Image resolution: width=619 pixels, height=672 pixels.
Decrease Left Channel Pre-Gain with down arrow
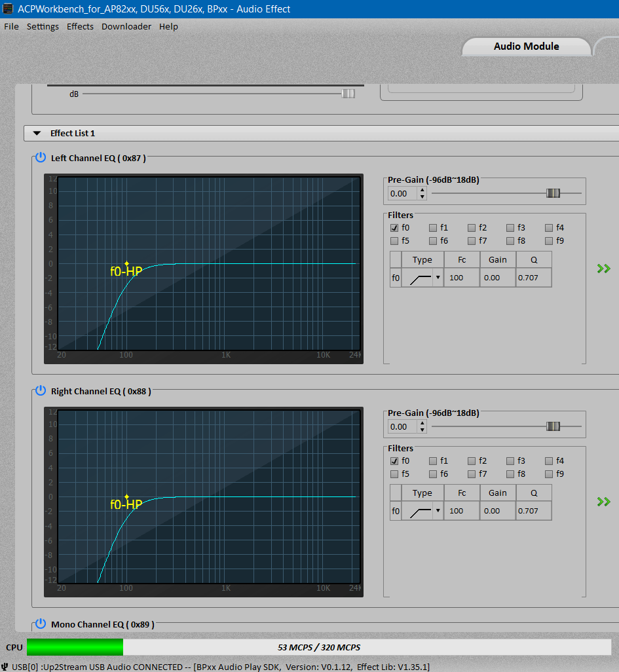click(x=422, y=196)
